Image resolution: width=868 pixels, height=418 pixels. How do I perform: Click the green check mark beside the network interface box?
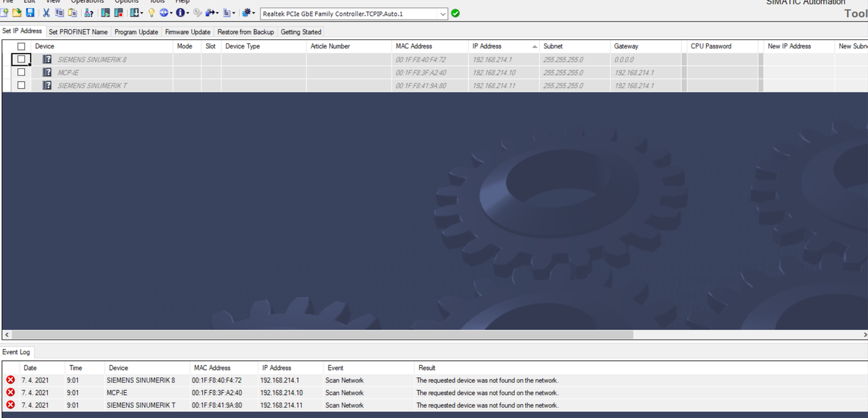[456, 14]
